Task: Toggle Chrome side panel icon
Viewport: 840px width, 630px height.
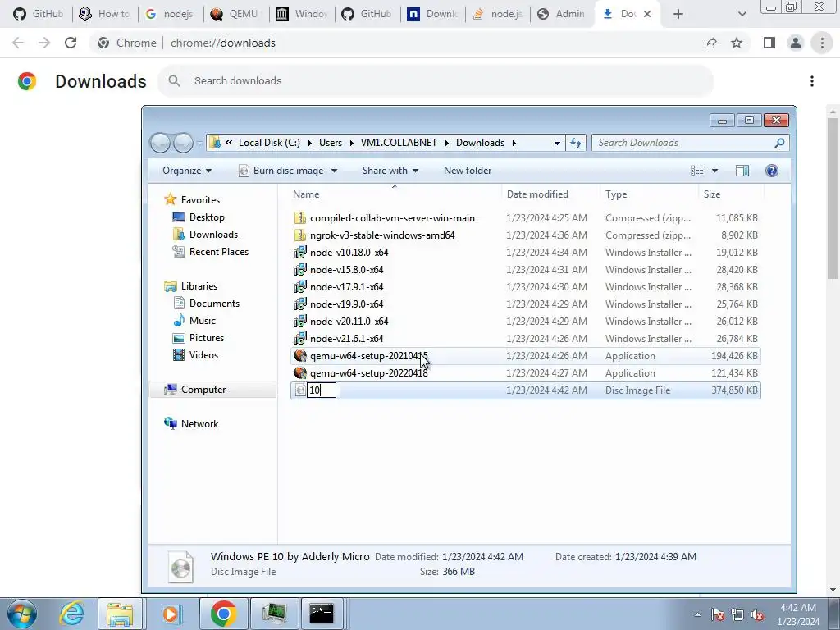Action: (x=769, y=43)
